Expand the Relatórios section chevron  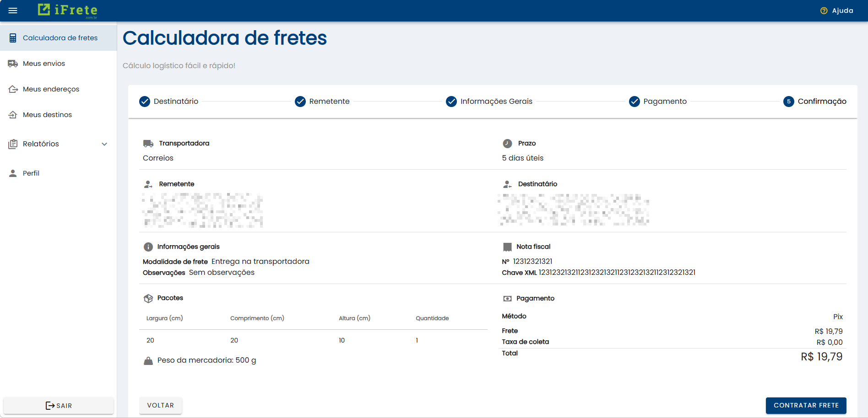105,144
